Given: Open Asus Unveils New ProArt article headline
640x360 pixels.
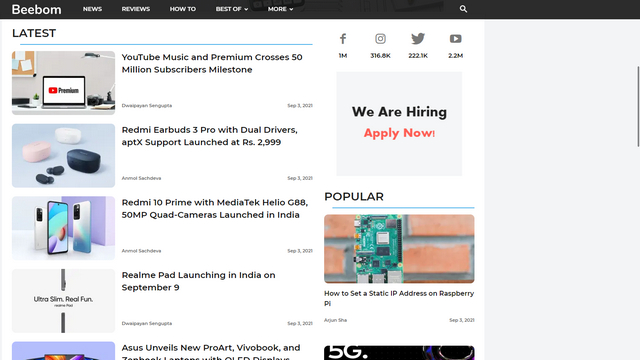Looking at the screenshot, I should click(211, 351).
